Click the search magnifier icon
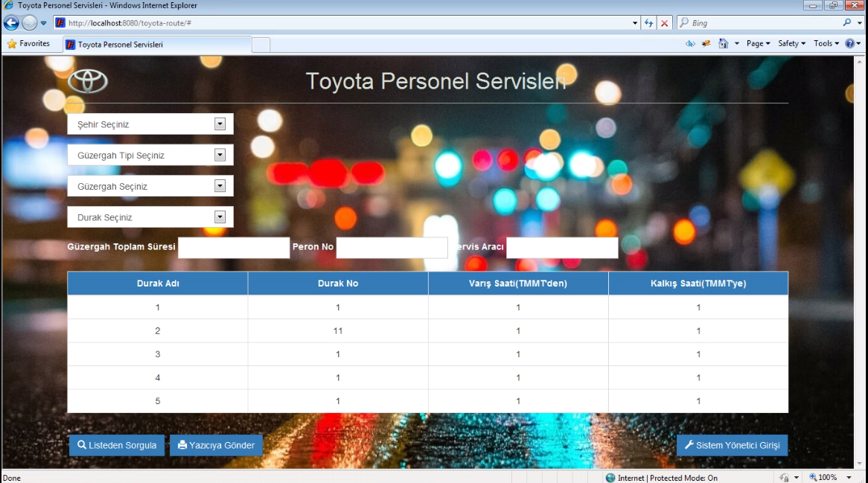This screenshot has height=483, width=868. [x=847, y=22]
